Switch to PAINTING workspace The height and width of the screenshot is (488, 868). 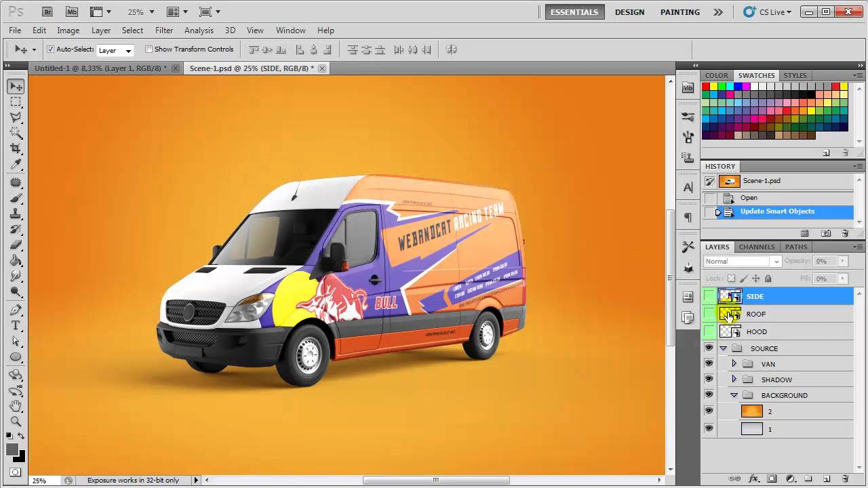[x=680, y=12]
